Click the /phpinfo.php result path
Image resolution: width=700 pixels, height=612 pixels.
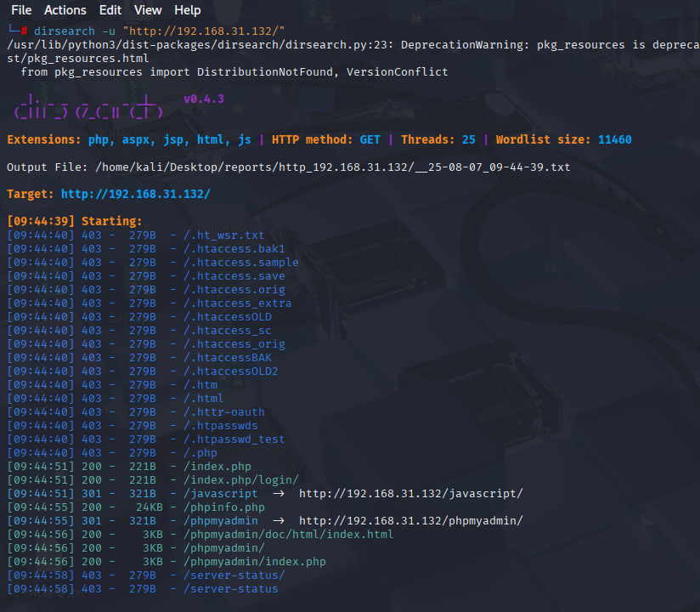(x=224, y=507)
